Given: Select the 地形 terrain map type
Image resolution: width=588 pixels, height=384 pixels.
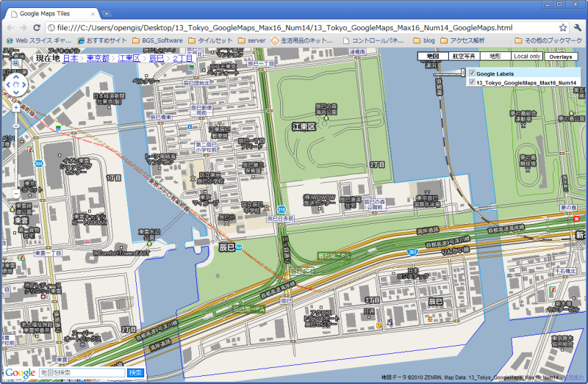Looking at the screenshot, I should pos(495,57).
